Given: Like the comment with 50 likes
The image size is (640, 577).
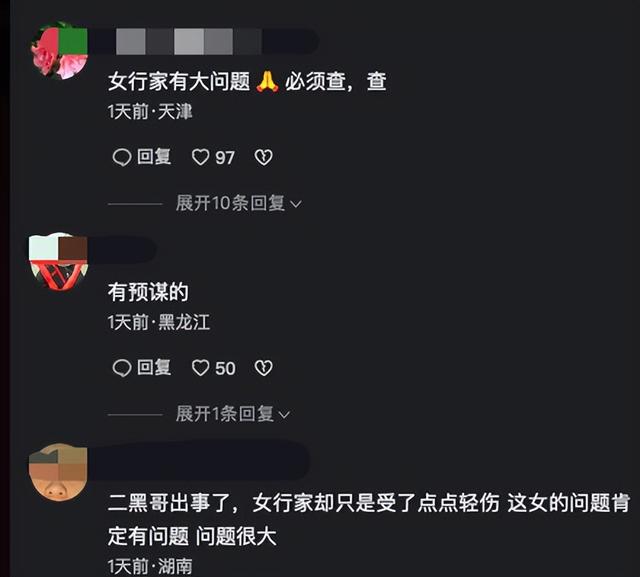Looking at the screenshot, I should [x=200, y=368].
